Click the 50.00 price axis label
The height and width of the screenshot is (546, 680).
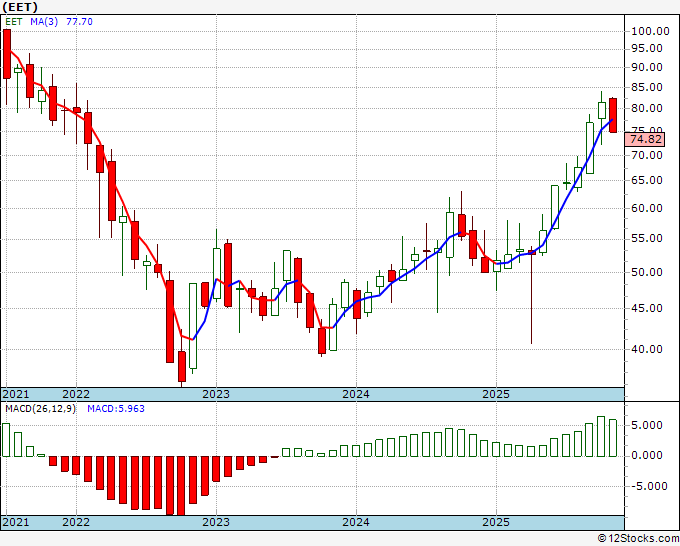(647, 272)
